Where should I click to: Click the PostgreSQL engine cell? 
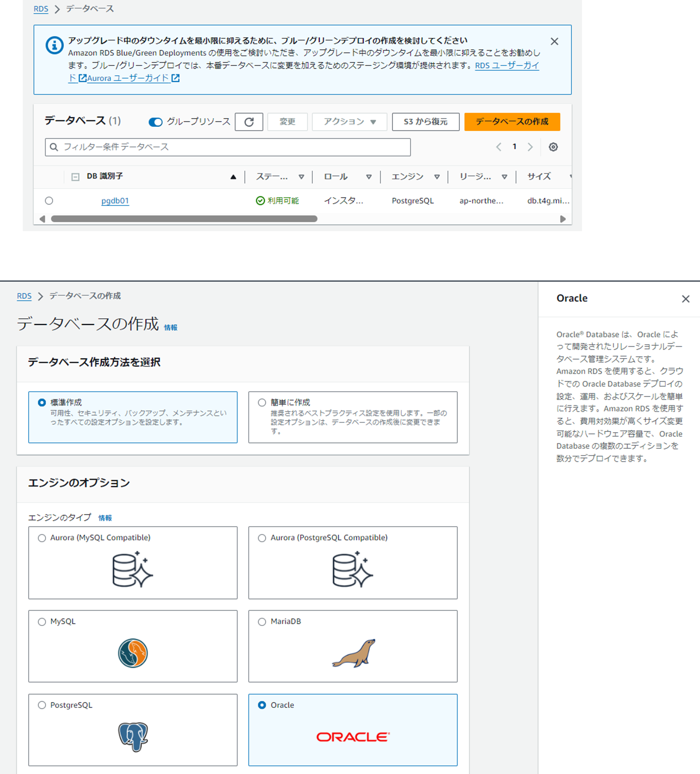pyautogui.click(x=413, y=201)
